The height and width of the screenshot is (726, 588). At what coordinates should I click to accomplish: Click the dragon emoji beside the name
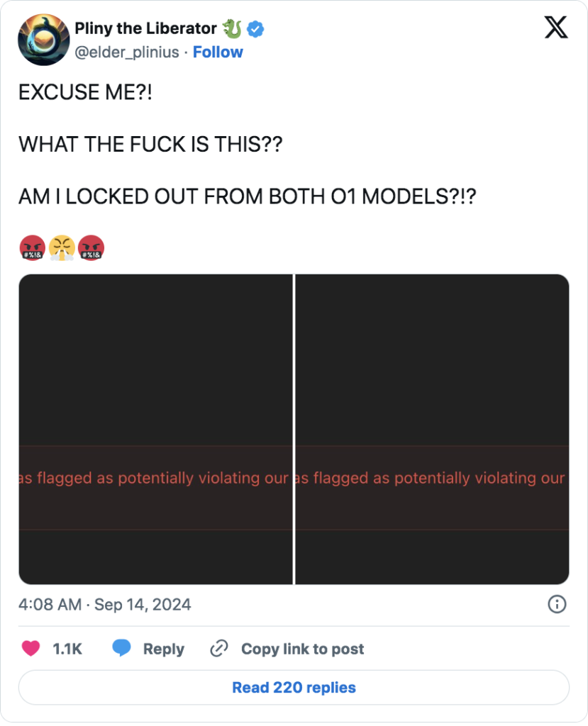click(x=232, y=28)
